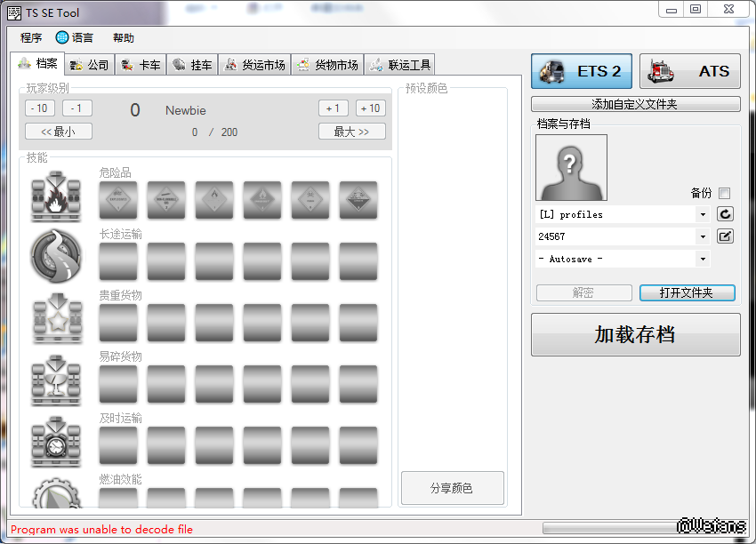
Task: Set player level to 最小 minimum
Action: coord(59,132)
